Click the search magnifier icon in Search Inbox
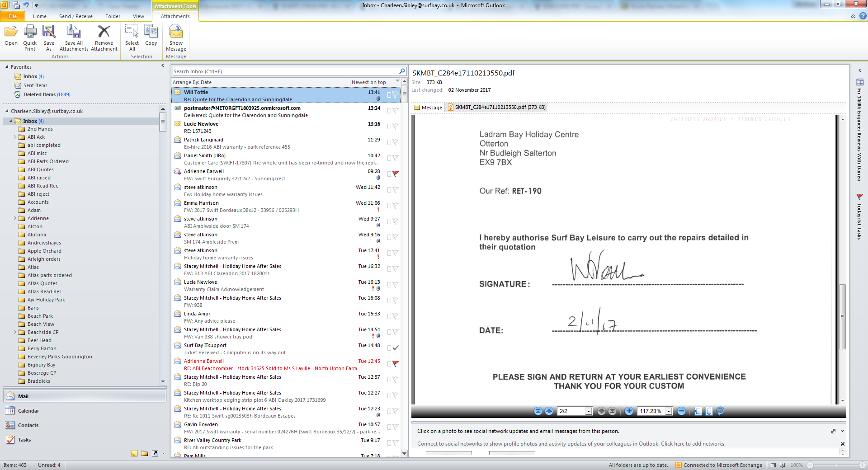This screenshot has height=470, width=868. coord(402,71)
